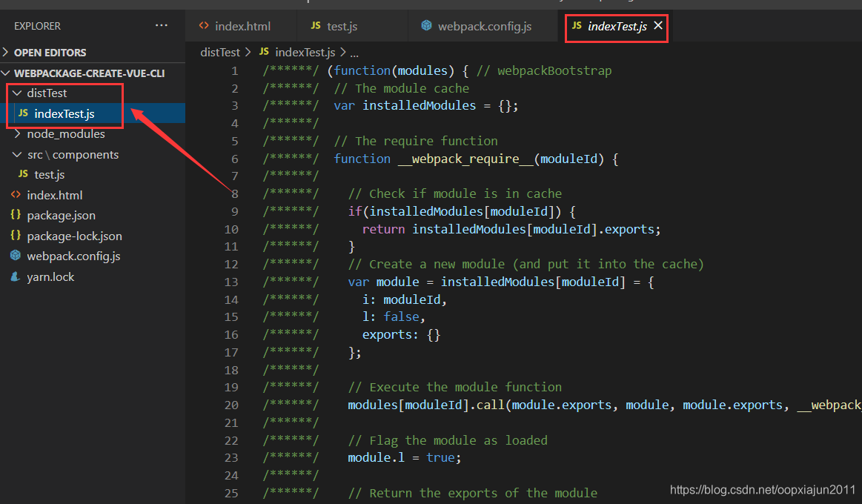Click the JS icon on the indexTest.js tab

point(577,25)
